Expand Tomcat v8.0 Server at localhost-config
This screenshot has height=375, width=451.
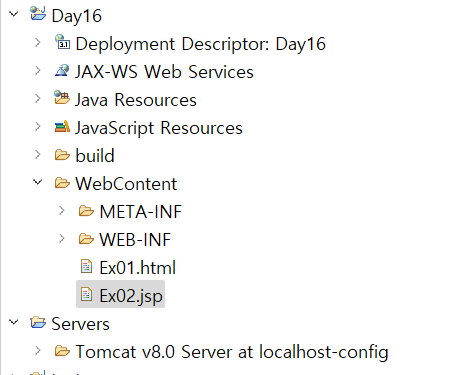[x=38, y=350]
